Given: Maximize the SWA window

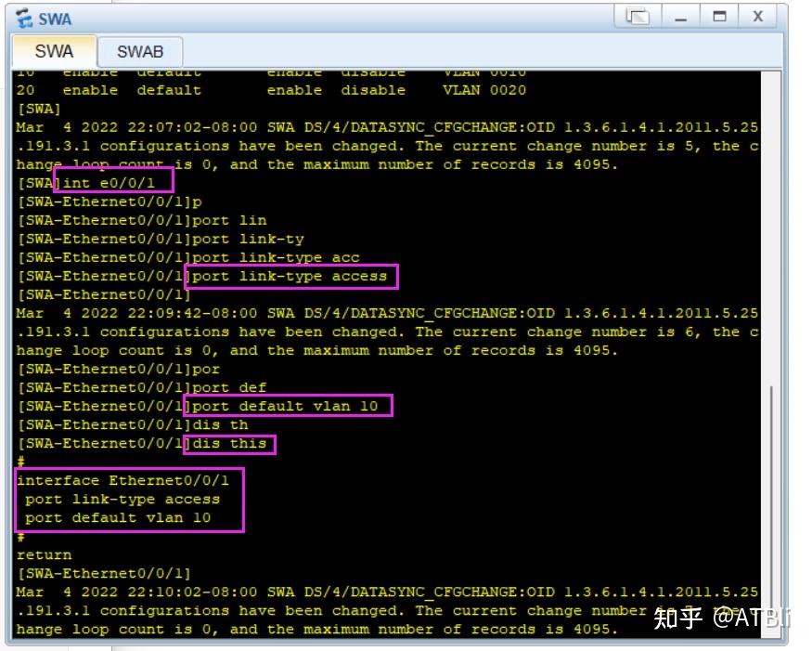Looking at the screenshot, I should 719,17.
